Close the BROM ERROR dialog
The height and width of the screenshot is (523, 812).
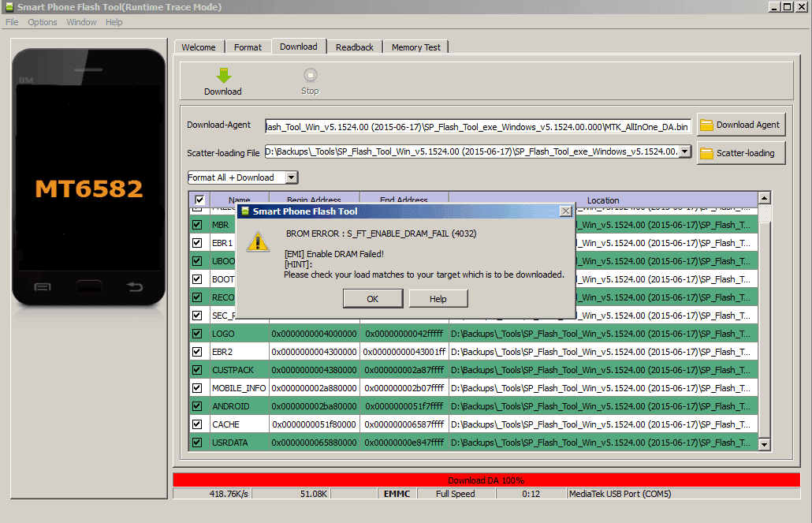point(566,211)
